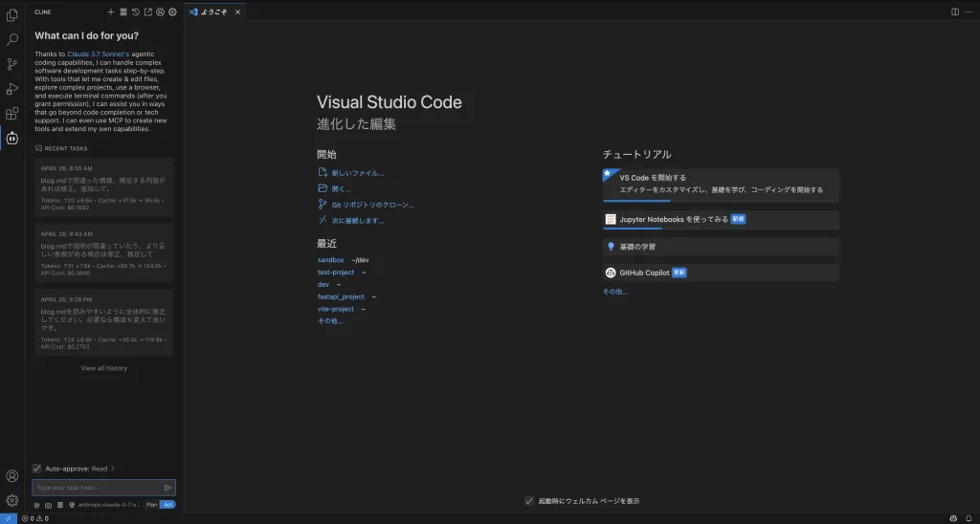Click Git リポジトリのクローン... link
The image size is (980, 524).
click(372, 205)
